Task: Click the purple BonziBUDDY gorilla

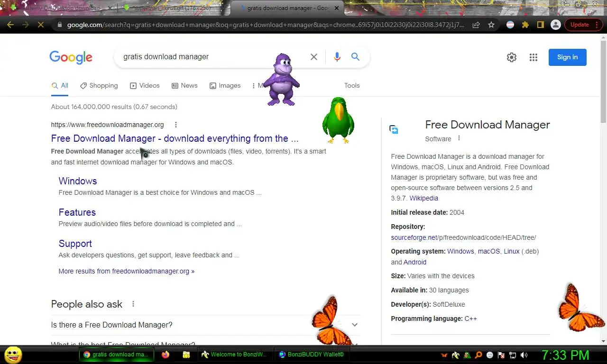Action: click(x=281, y=79)
